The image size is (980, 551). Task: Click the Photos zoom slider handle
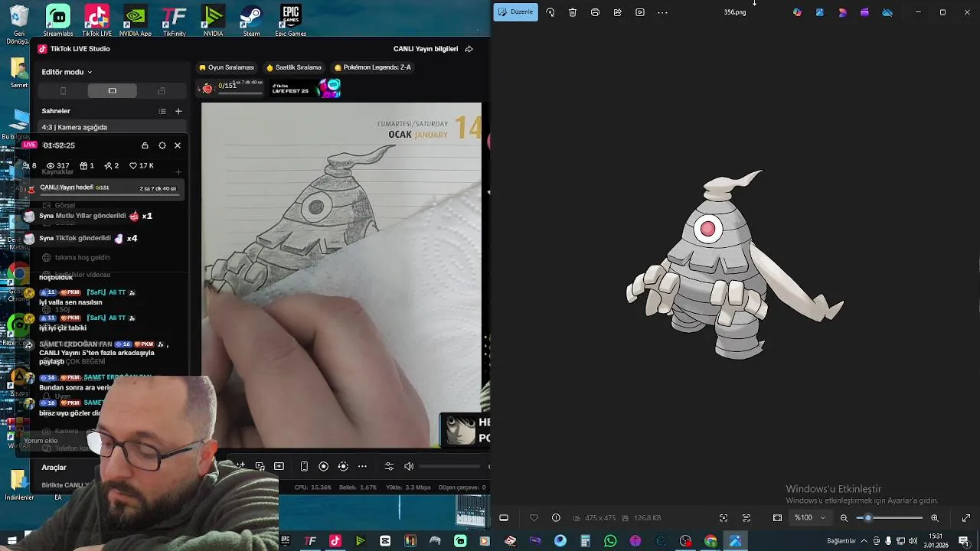coord(867,518)
